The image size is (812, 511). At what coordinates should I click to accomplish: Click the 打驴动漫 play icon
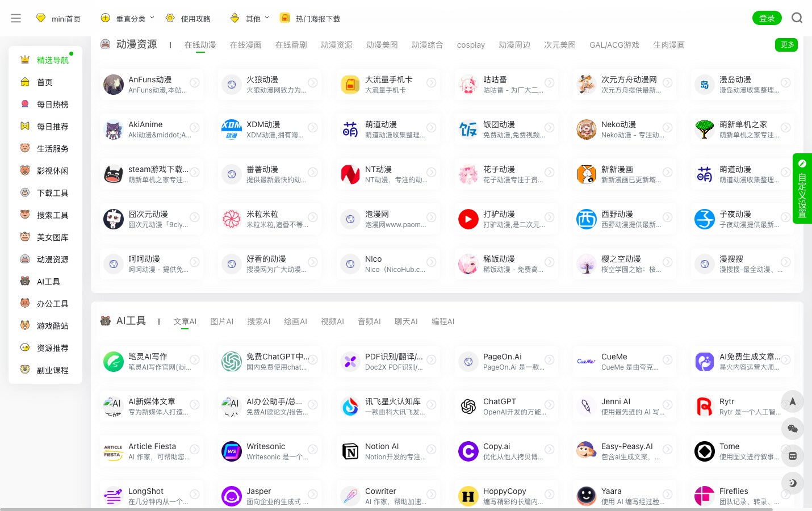click(468, 219)
